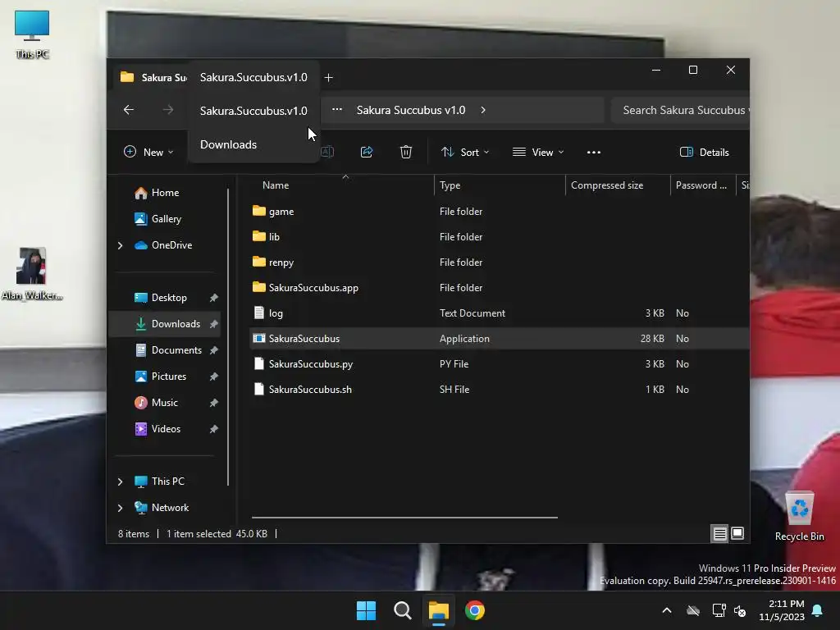Click the forward navigation arrow
Screen dimensions: 840x630
click(x=168, y=110)
